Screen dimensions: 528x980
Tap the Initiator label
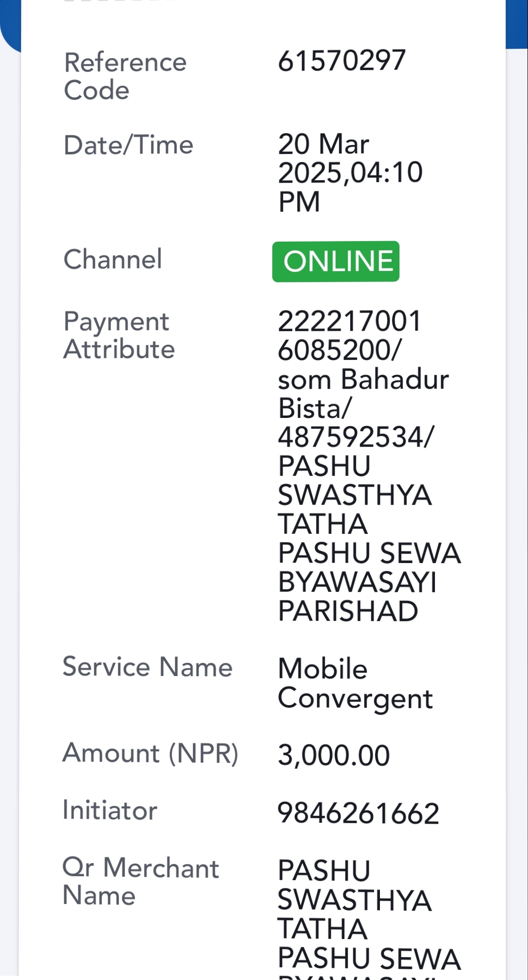click(110, 810)
